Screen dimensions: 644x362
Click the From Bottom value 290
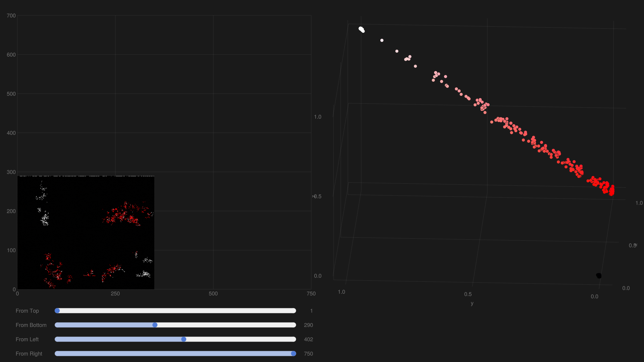click(308, 325)
